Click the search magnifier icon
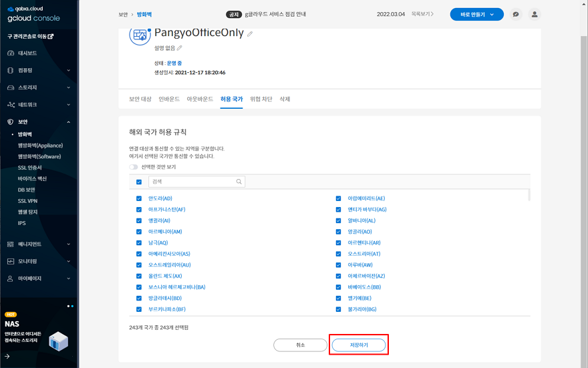 coord(239,182)
